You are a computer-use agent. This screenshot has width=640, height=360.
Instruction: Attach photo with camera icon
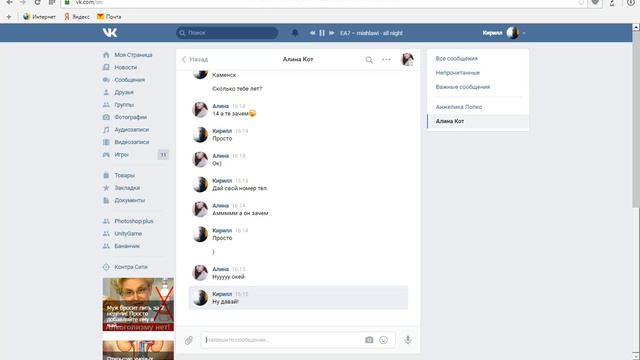click(x=369, y=340)
